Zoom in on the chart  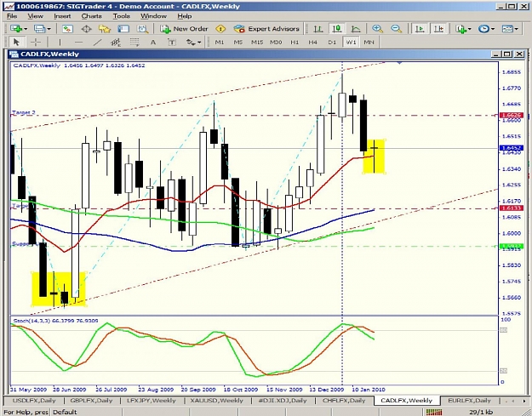click(377, 29)
